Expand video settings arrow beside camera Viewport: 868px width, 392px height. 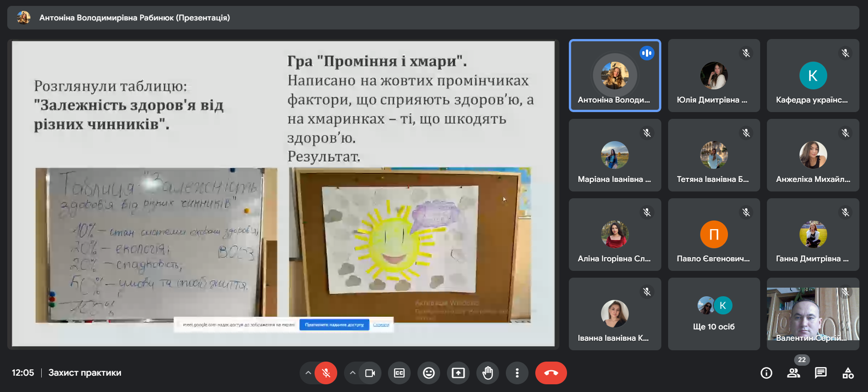pos(352,373)
